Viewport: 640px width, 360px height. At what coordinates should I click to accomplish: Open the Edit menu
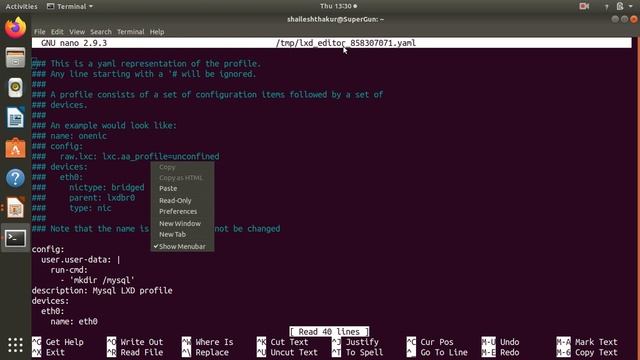(x=57, y=31)
